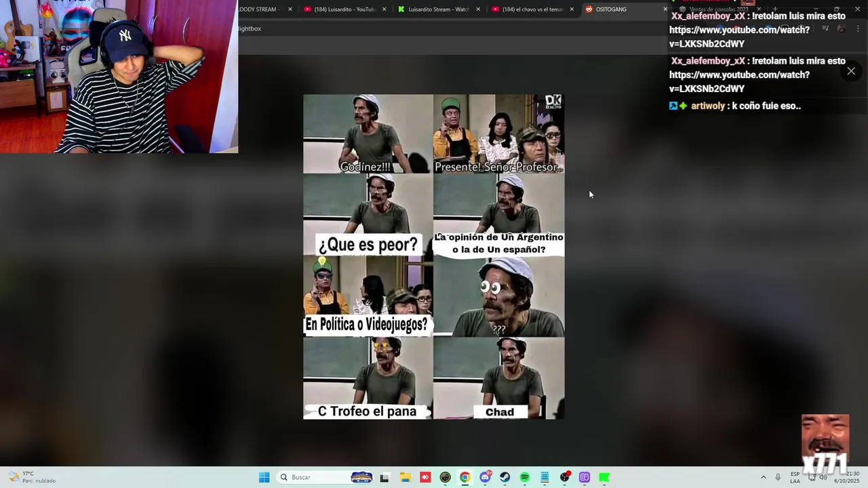
Task: Open the weather widget showing 17°C
Action: point(32,477)
